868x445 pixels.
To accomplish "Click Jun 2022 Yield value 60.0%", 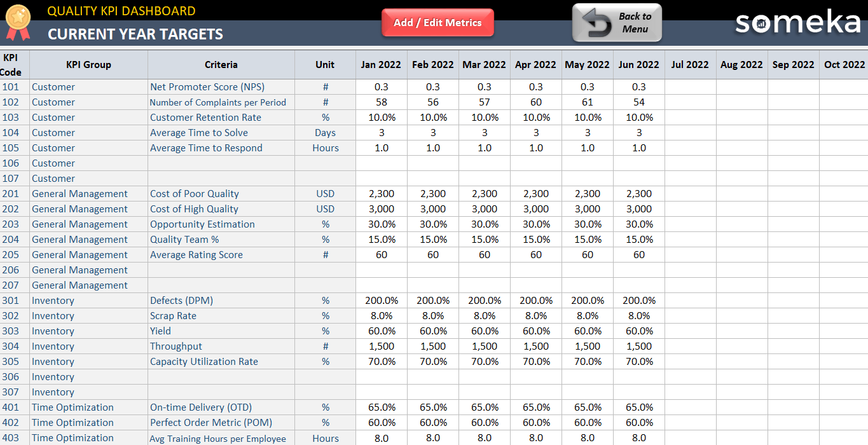I will coord(639,331).
